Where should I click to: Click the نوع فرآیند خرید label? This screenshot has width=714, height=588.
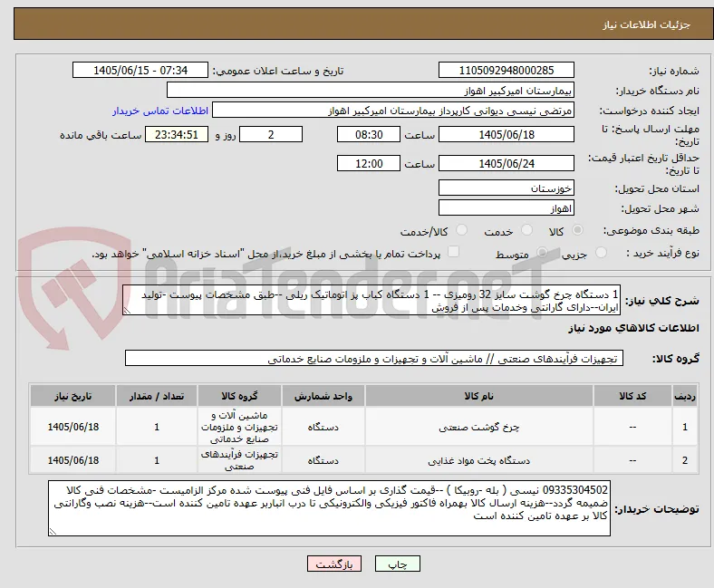(x=662, y=253)
